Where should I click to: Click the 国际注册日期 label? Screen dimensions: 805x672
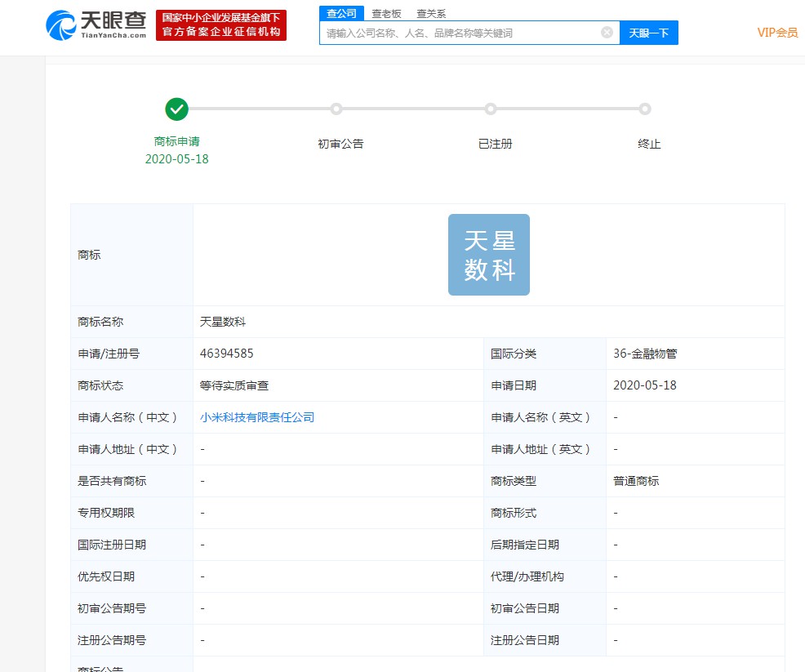(112, 545)
